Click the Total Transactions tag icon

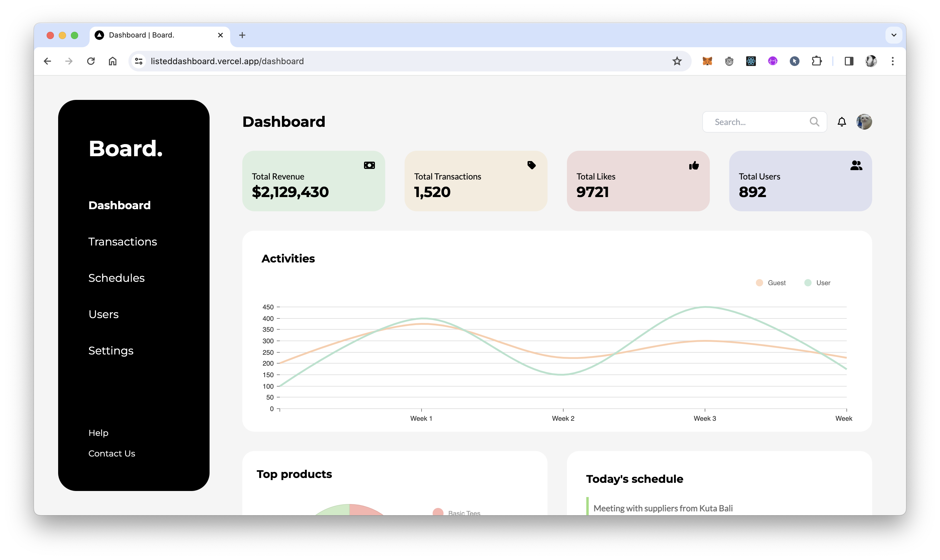531,165
